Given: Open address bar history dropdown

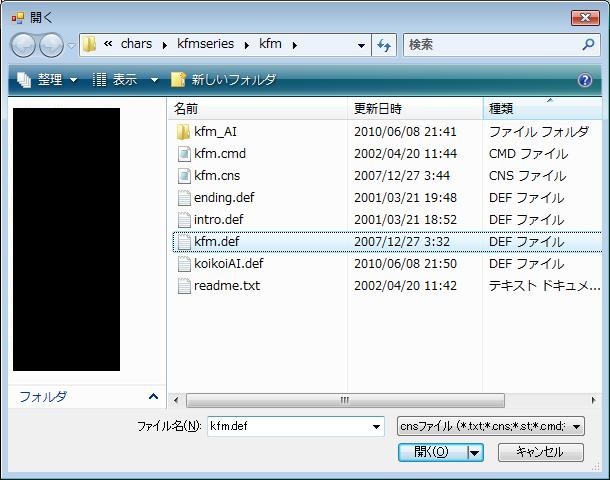Looking at the screenshot, I should point(361,46).
